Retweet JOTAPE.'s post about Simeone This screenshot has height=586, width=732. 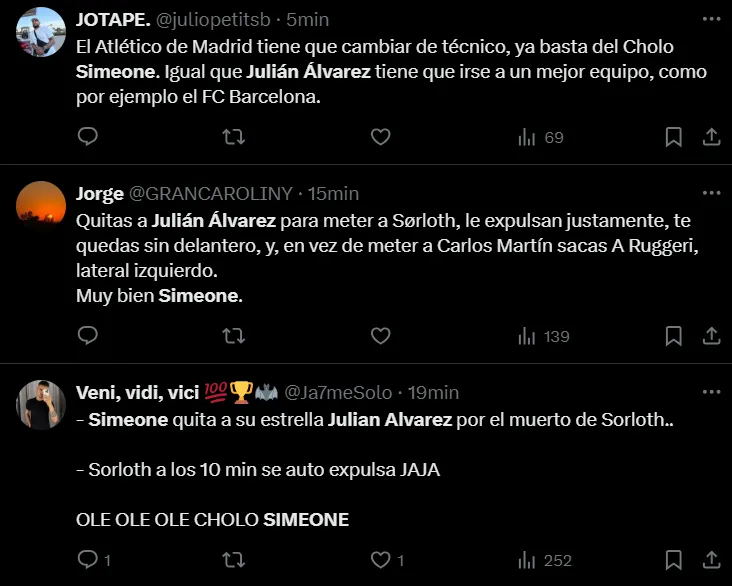tap(233, 137)
